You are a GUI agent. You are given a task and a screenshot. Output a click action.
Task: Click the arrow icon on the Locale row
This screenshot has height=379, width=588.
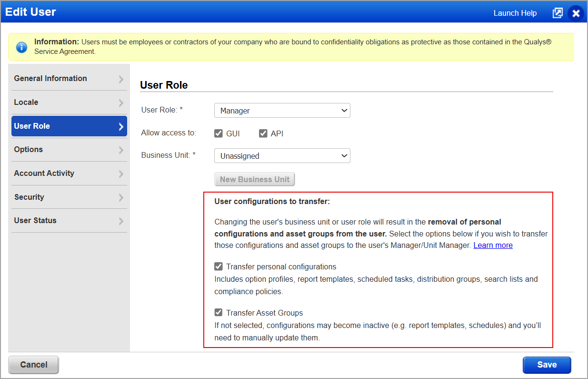click(121, 102)
